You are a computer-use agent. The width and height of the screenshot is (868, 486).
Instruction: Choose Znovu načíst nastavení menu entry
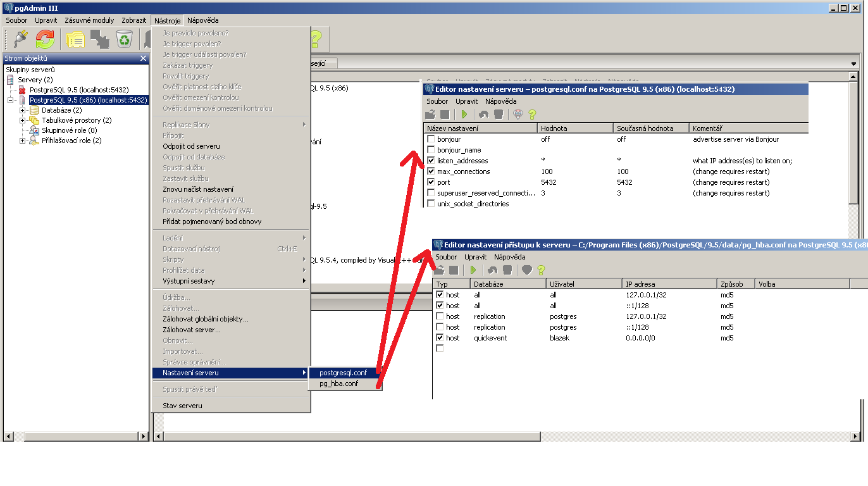pos(231,189)
